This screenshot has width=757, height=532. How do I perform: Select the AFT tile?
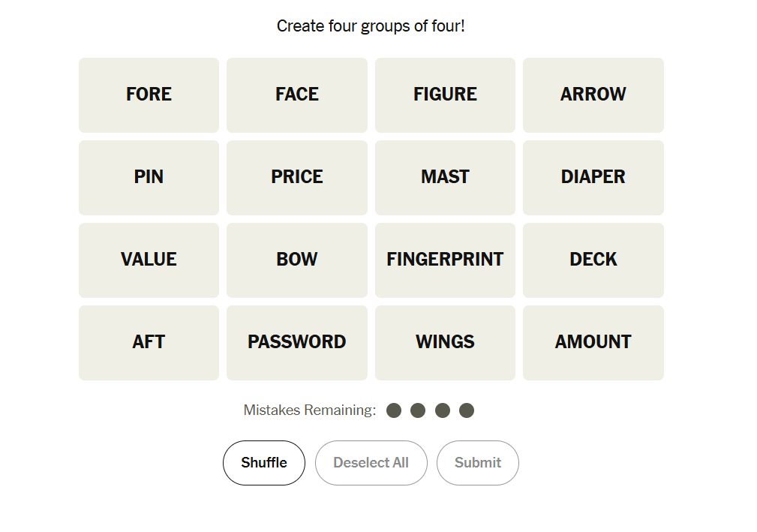pyautogui.click(x=149, y=342)
